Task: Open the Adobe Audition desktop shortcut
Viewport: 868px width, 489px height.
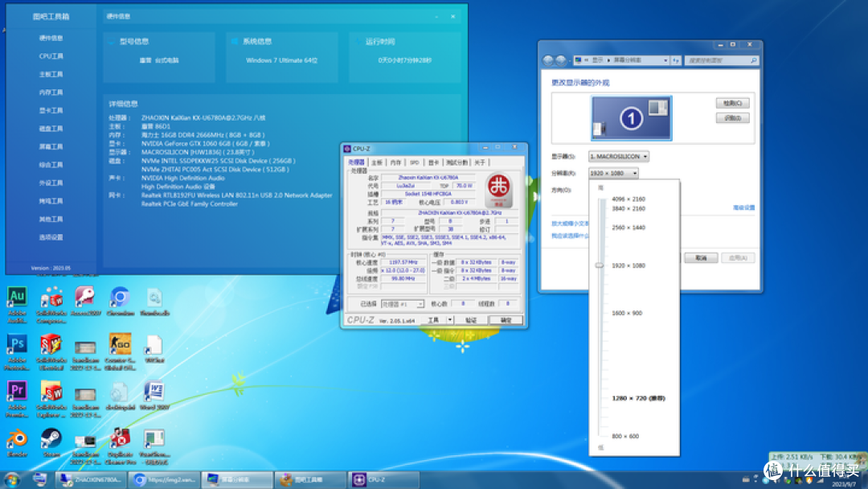Action: 17,304
